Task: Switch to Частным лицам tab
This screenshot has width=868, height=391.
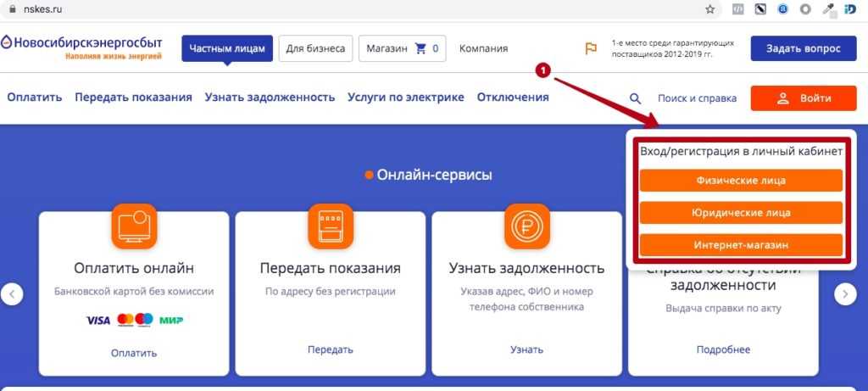Action: [227, 48]
